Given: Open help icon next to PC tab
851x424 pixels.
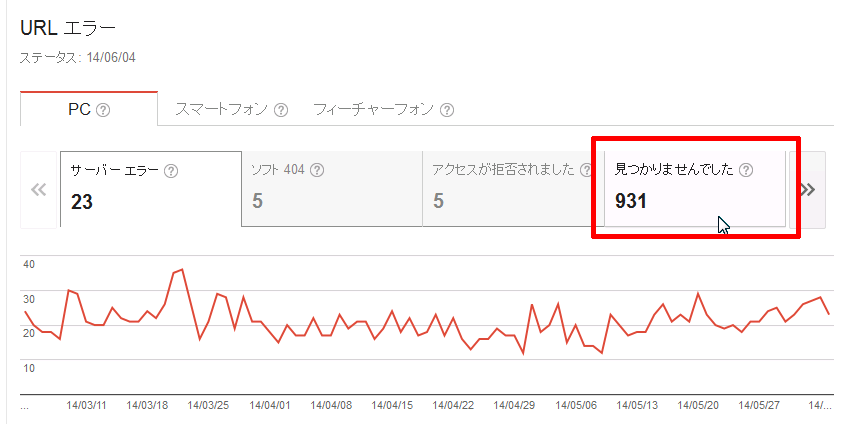Looking at the screenshot, I should [103, 110].
